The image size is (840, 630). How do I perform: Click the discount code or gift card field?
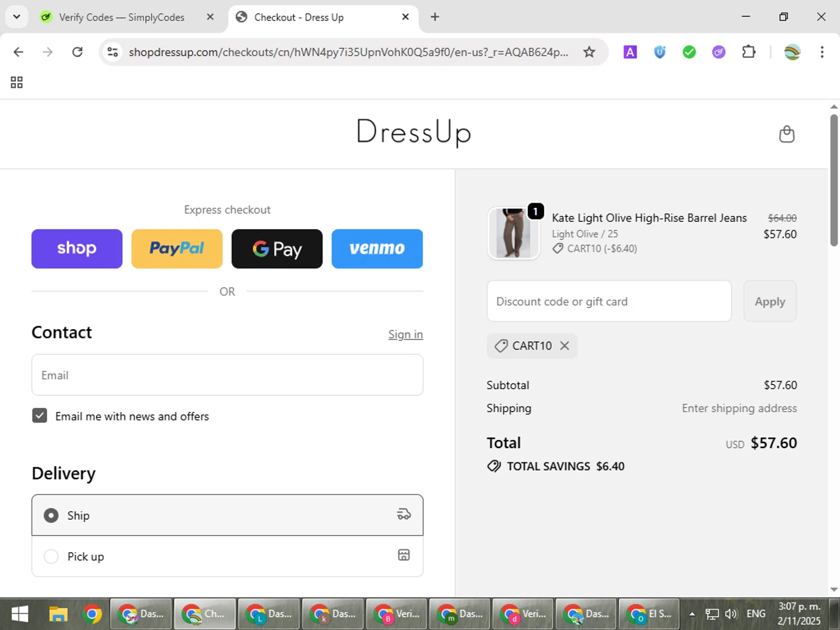point(609,301)
